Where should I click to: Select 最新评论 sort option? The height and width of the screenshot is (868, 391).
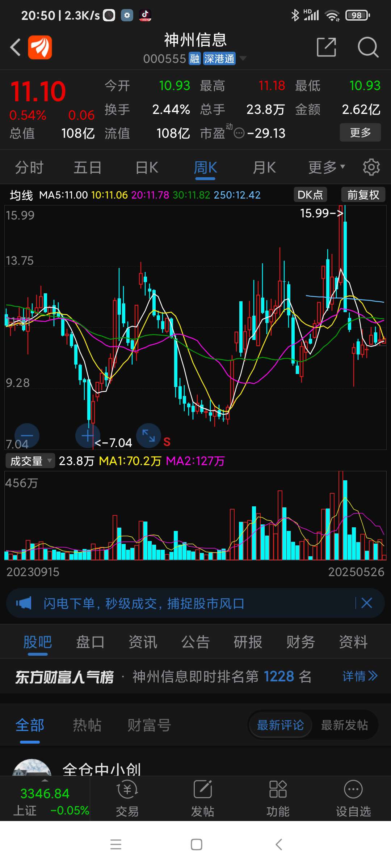pyautogui.click(x=280, y=725)
